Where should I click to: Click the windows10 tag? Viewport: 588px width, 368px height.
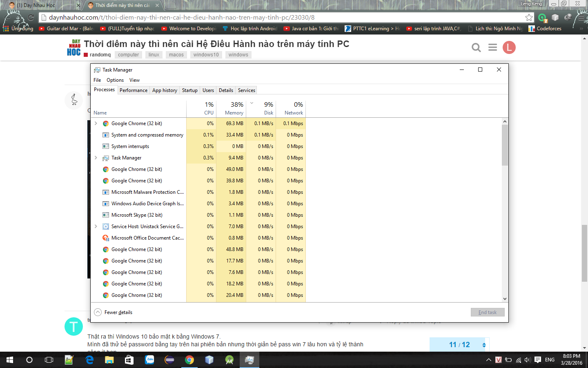pos(206,55)
